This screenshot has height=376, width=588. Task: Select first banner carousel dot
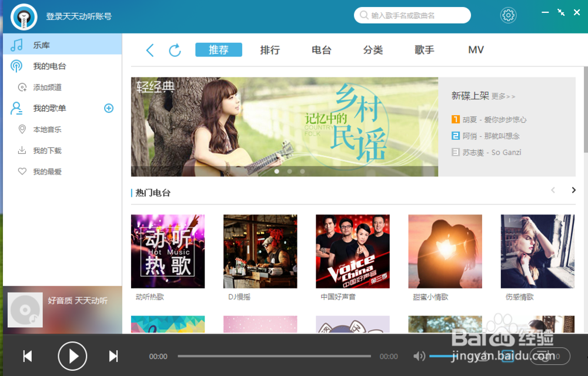pyautogui.click(x=277, y=171)
